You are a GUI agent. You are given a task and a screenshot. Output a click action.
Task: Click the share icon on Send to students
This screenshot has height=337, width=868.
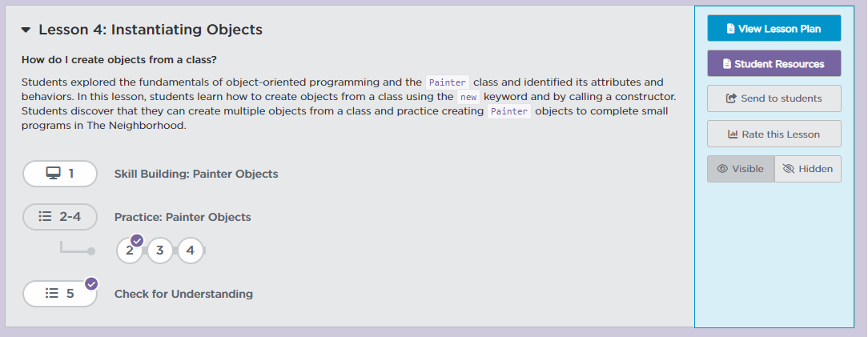click(730, 98)
